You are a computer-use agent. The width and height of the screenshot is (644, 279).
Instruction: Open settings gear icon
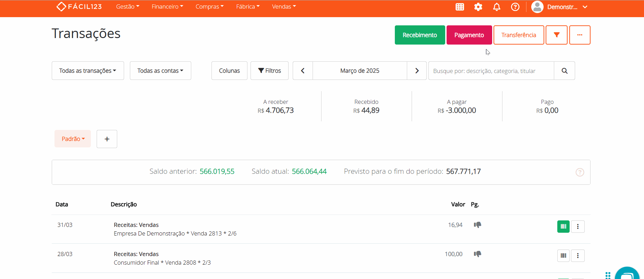tap(478, 7)
